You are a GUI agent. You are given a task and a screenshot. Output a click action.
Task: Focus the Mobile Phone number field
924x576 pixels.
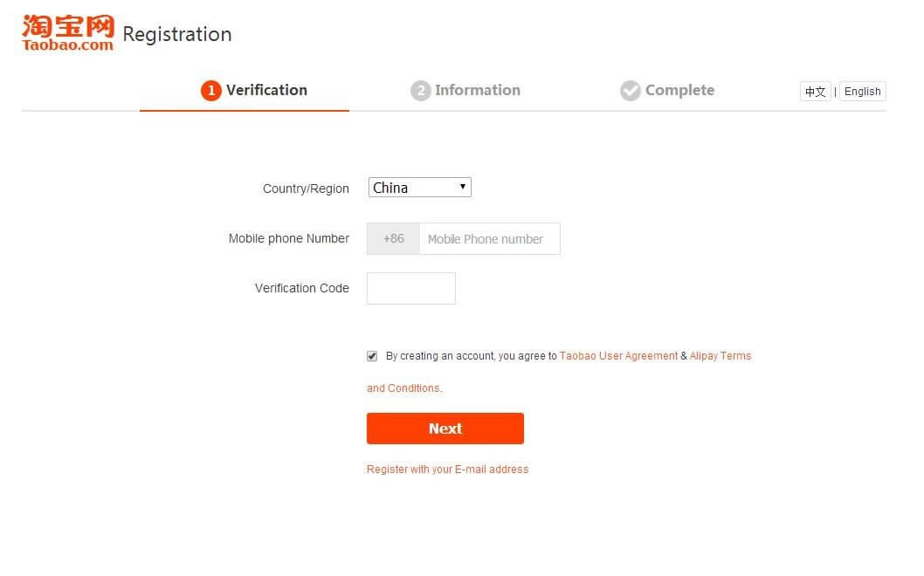tap(490, 238)
